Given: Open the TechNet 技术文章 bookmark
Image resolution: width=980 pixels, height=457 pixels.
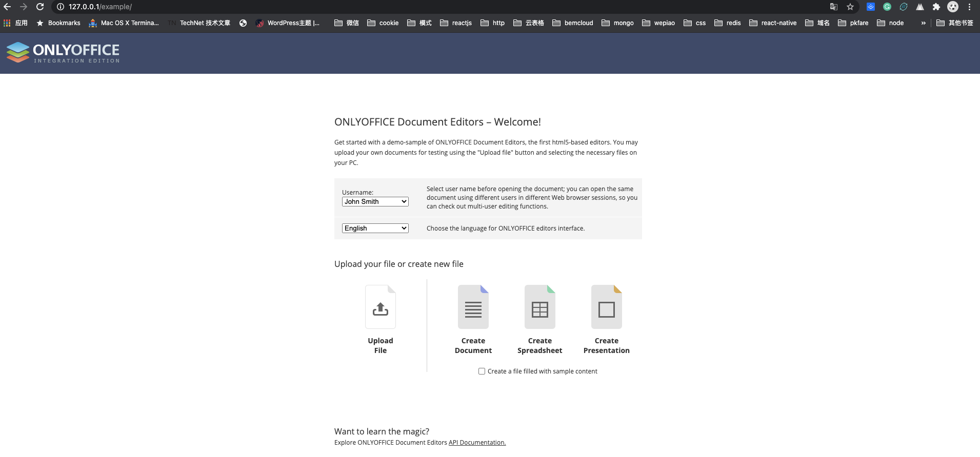Looking at the screenshot, I should click(199, 23).
